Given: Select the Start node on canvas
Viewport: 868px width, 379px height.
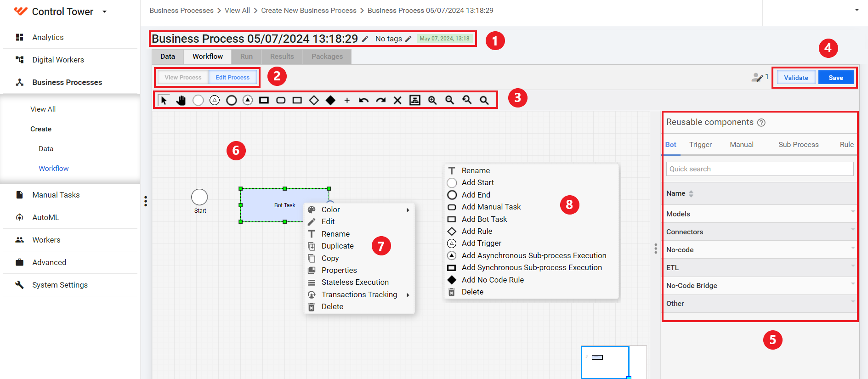Looking at the screenshot, I should pos(199,197).
